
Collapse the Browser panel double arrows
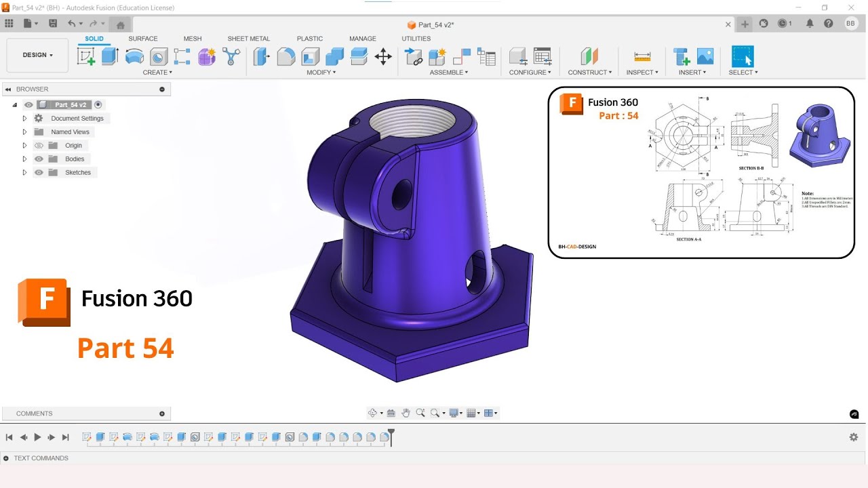[8, 89]
